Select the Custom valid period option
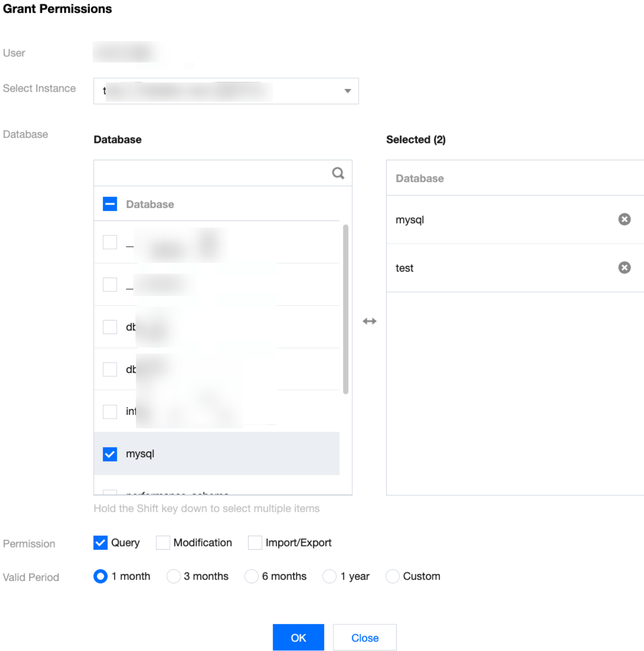The image size is (644, 651). coord(392,576)
